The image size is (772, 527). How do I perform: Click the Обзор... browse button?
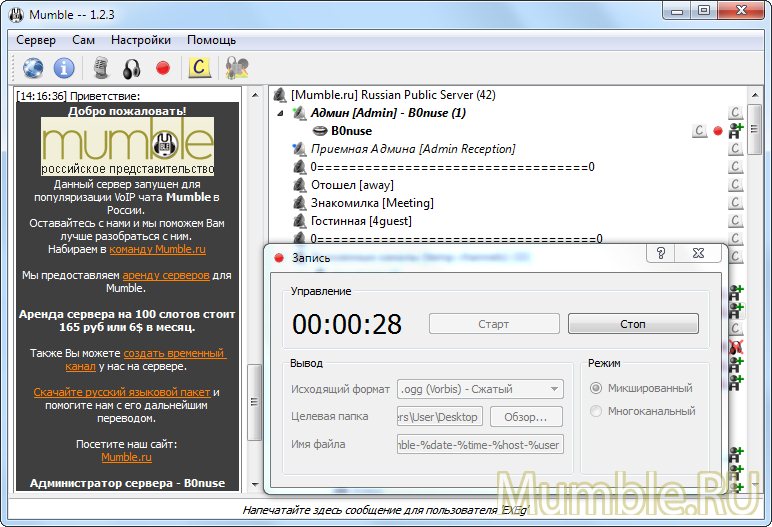526,416
